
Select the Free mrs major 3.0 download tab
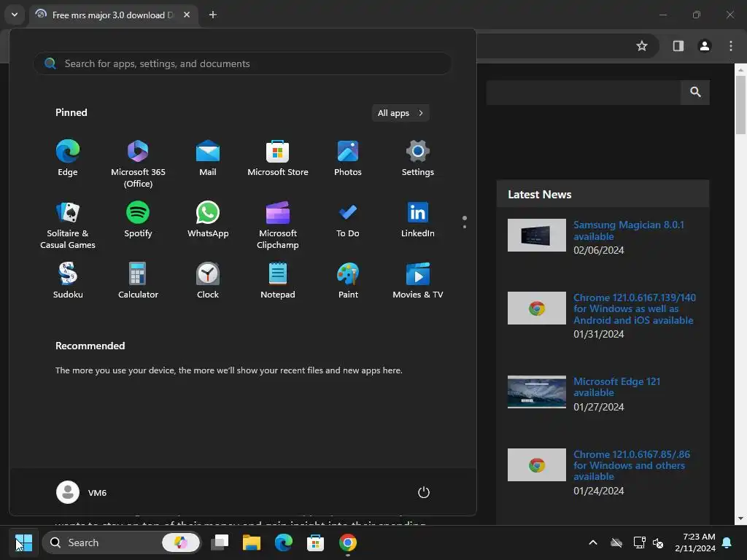point(112,15)
